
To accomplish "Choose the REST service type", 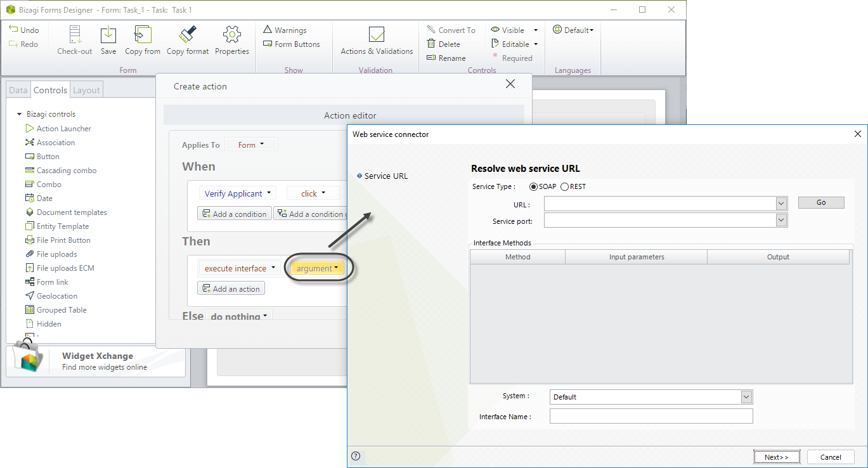I will pyautogui.click(x=564, y=186).
